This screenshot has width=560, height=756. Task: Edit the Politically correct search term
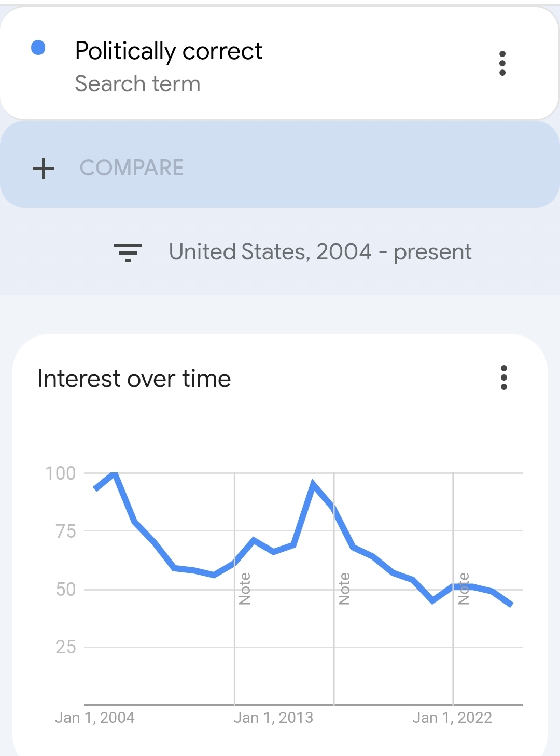[x=169, y=51]
